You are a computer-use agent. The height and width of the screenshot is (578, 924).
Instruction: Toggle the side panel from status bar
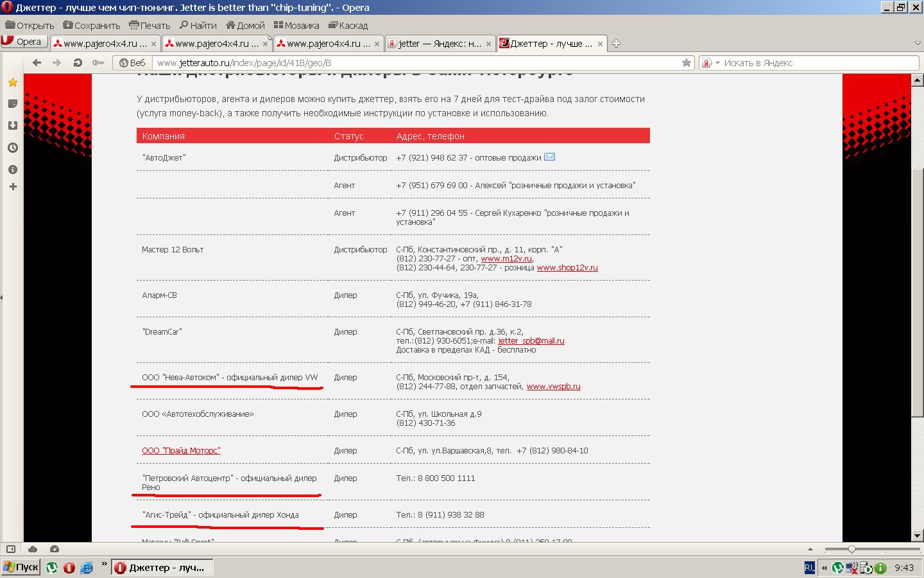[x=11, y=549]
